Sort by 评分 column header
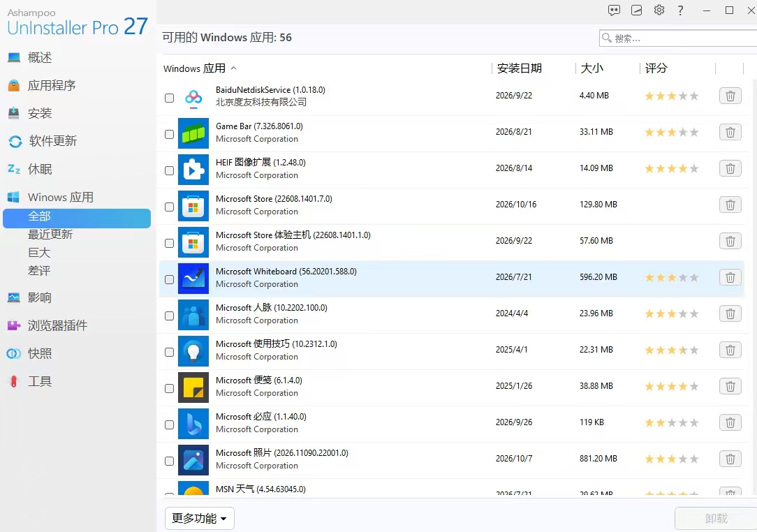 [x=656, y=68]
